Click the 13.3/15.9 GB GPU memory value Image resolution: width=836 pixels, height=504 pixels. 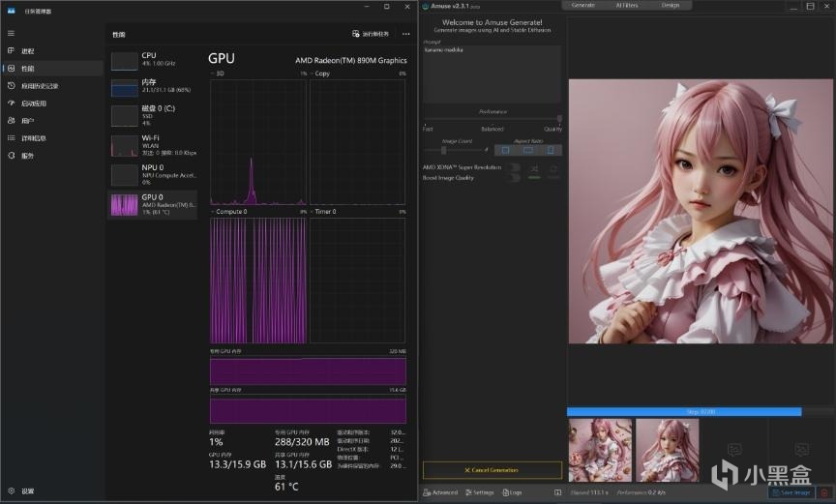(x=237, y=464)
